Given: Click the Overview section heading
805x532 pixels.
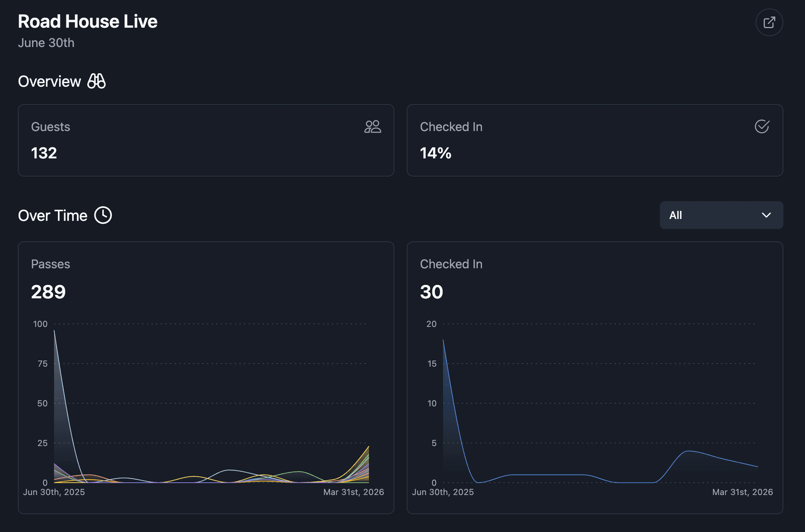Looking at the screenshot, I should coord(49,81).
